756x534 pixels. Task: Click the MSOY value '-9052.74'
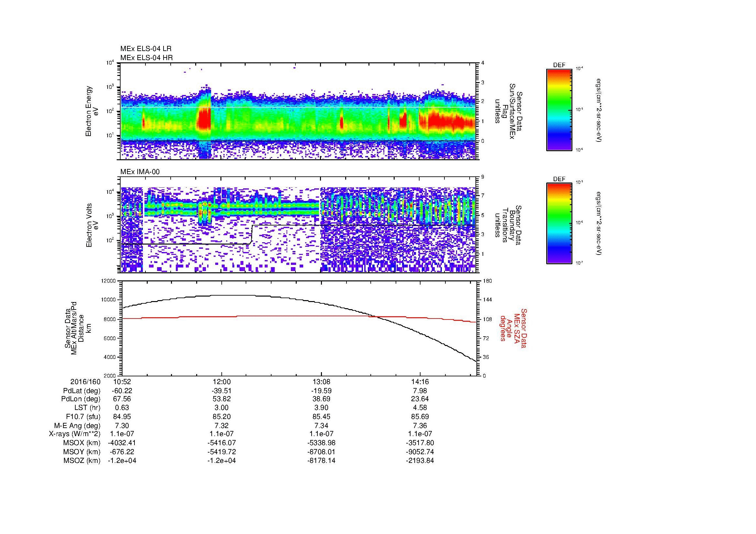click(420, 452)
